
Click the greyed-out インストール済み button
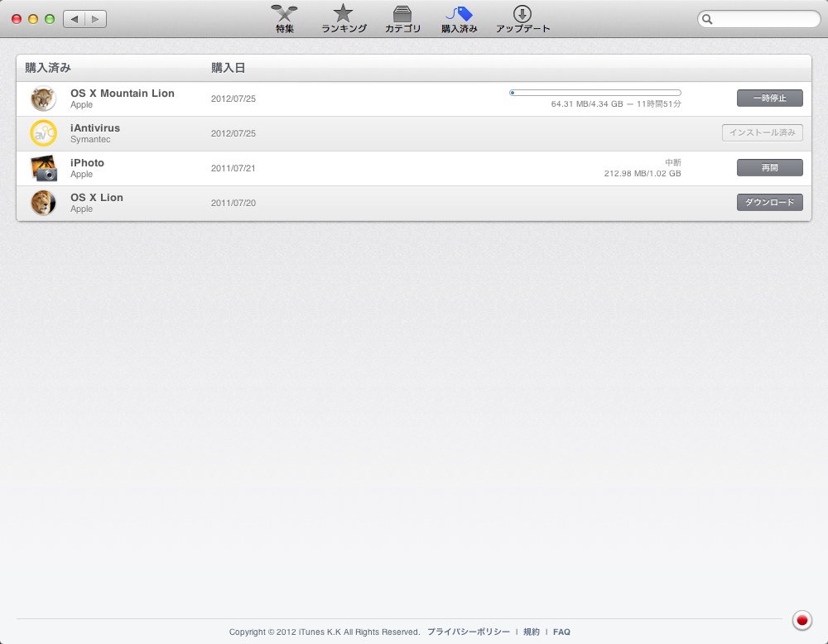pyautogui.click(x=762, y=133)
